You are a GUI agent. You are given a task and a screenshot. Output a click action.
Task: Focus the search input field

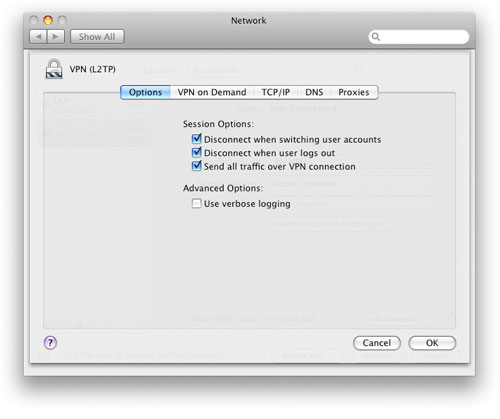pyautogui.click(x=419, y=37)
